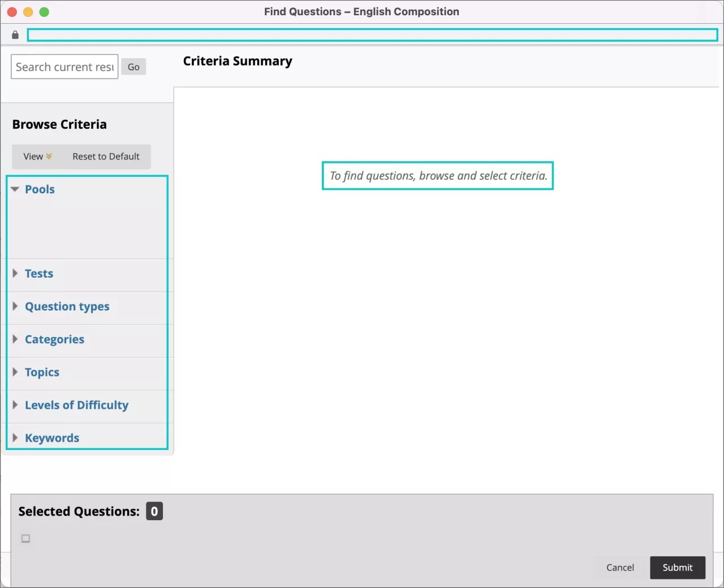Click the browser address bar
This screenshot has height=588, width=724.
coord(373,34)
